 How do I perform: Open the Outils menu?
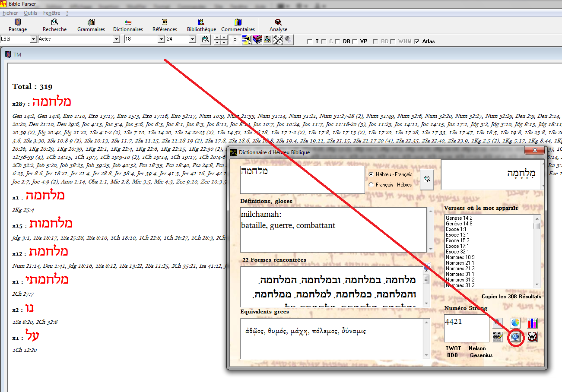pos(30,13)
